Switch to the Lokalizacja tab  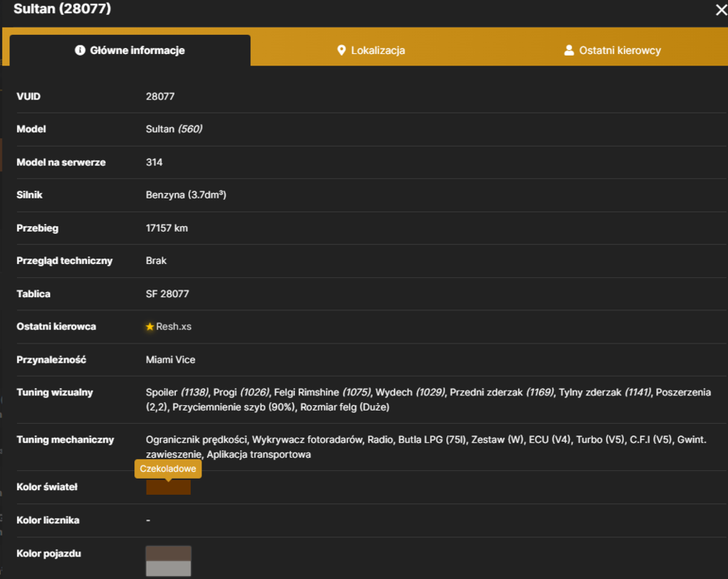371,50
